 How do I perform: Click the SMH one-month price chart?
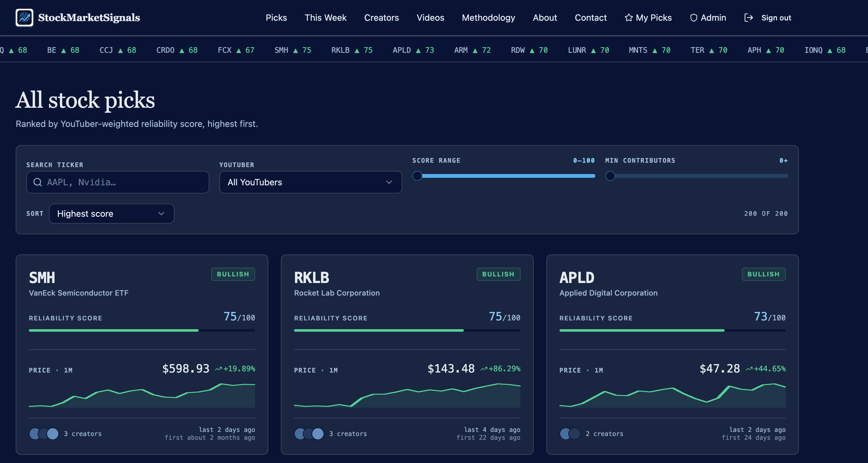pos(142,395)
